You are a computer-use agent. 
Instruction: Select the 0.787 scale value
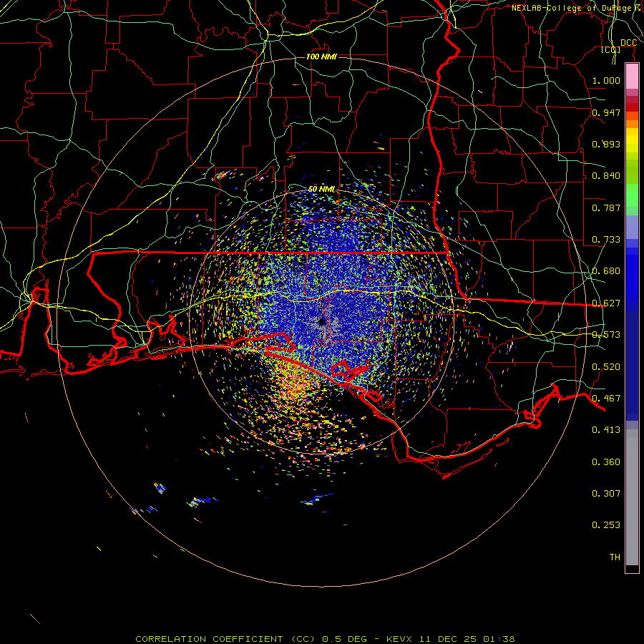(x=606, y=208)
